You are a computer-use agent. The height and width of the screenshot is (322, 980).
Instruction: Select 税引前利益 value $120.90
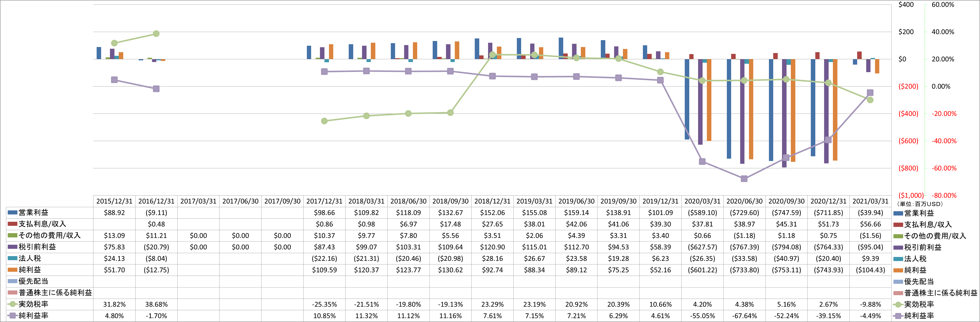(492, 247)
